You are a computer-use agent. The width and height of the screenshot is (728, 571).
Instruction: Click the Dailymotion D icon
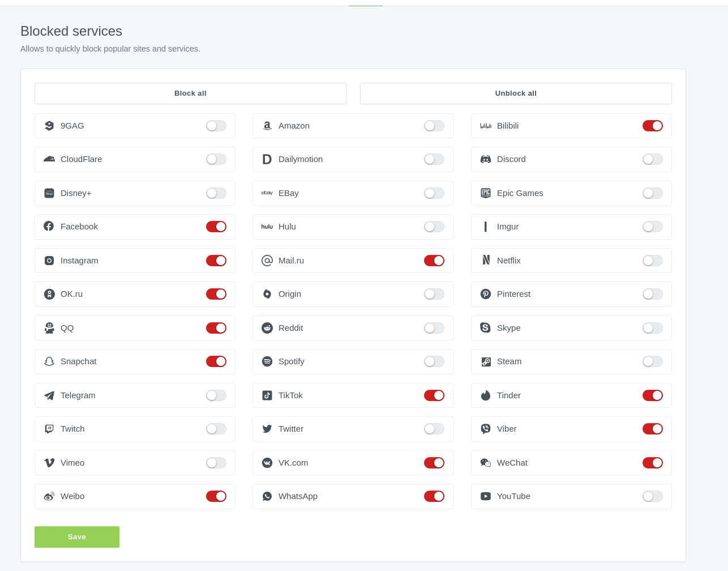(267, 159)
